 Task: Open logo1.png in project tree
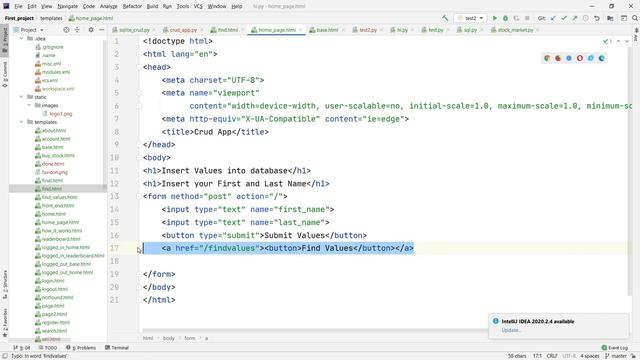[60, 113]
